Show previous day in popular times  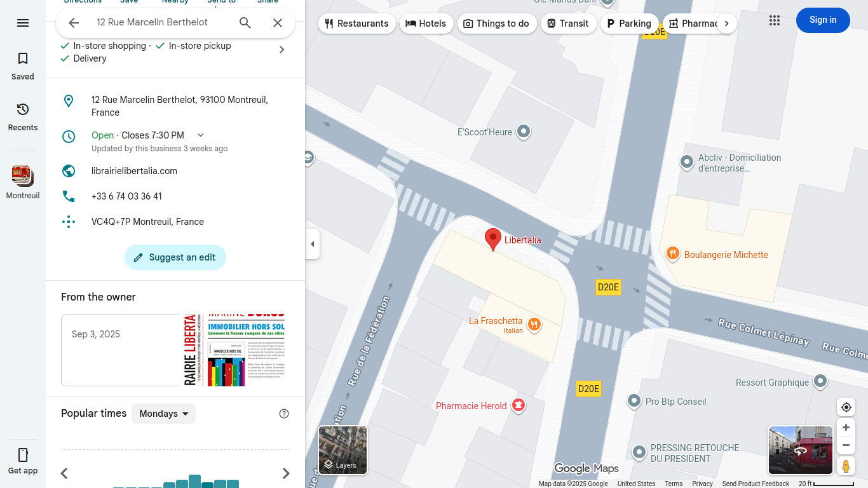coord(64,473)
